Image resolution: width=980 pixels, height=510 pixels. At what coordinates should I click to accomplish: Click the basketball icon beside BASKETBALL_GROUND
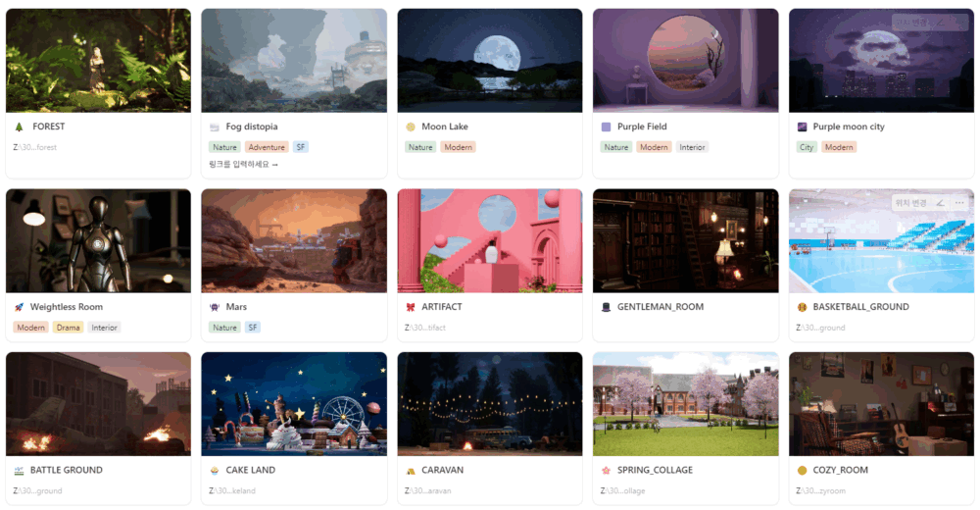[802, 307]
